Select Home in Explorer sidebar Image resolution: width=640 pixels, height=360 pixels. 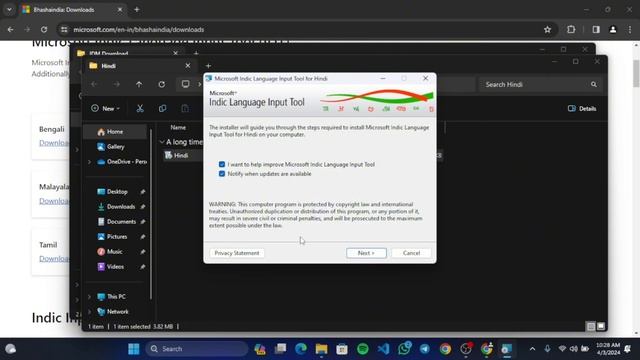coord(115,132)
